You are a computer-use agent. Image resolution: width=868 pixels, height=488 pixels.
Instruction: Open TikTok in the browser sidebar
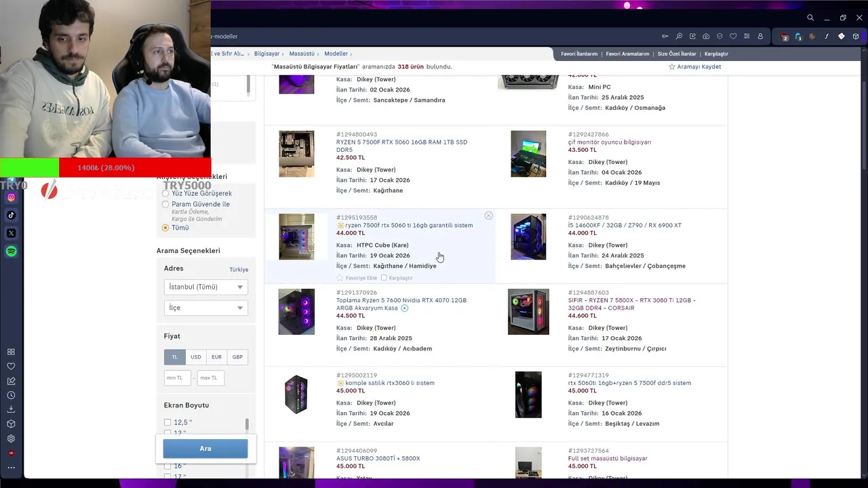(11, 216)
